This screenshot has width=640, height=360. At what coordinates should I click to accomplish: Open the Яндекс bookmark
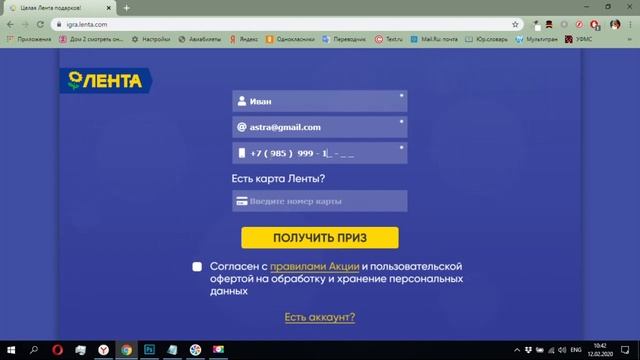click(244, 39)
